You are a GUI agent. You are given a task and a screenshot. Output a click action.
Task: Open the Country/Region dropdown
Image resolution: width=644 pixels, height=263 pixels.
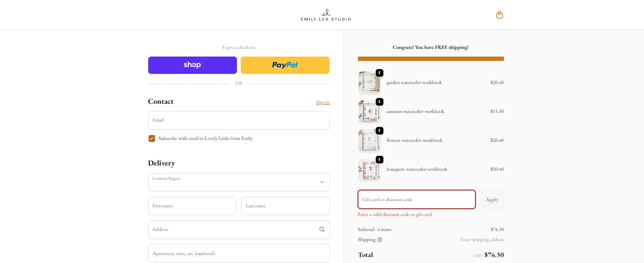tap(239, 182)
